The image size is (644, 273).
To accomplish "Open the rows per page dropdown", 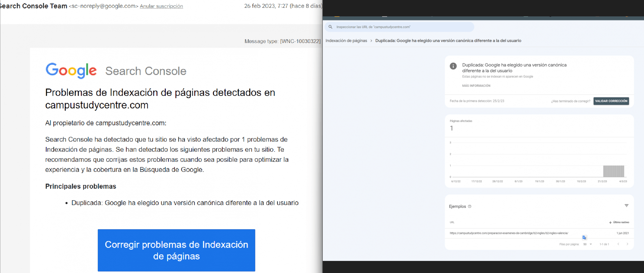I will point(587,244).
